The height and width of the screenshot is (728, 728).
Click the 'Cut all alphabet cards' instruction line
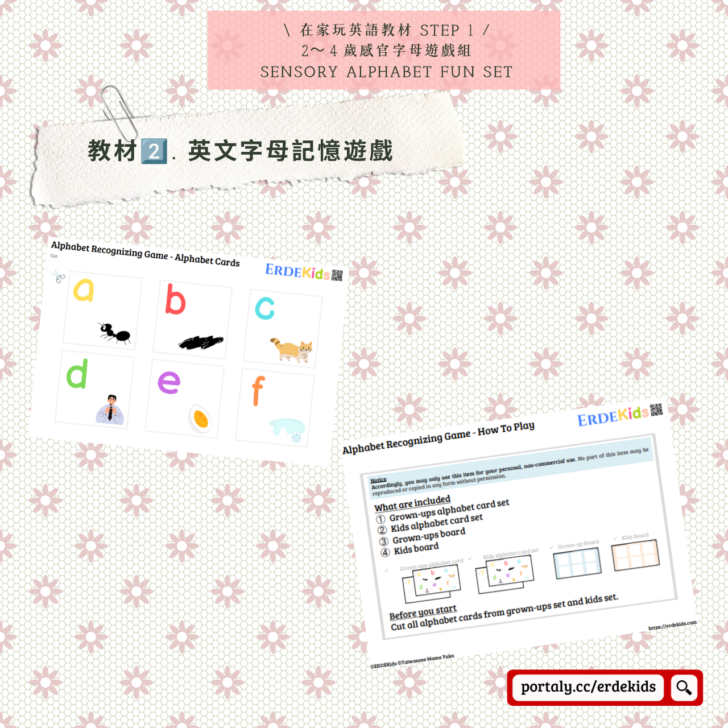point(504,611)
